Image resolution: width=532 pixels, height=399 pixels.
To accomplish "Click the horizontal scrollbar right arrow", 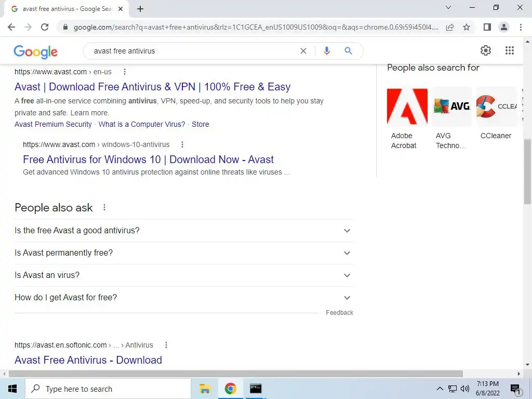I will (x=518, y=374).
